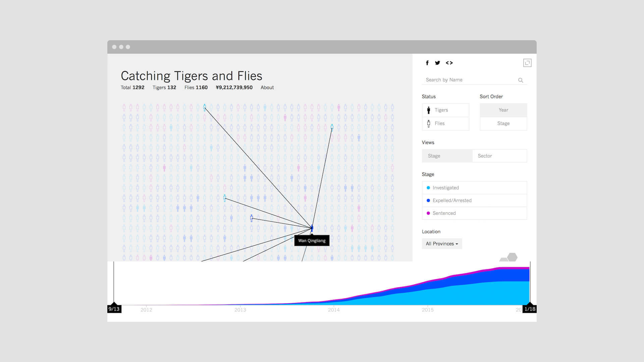The width and height of the screenshot is (644, 362).
Task: Sort figures by Stage
Action: (503, 123)
